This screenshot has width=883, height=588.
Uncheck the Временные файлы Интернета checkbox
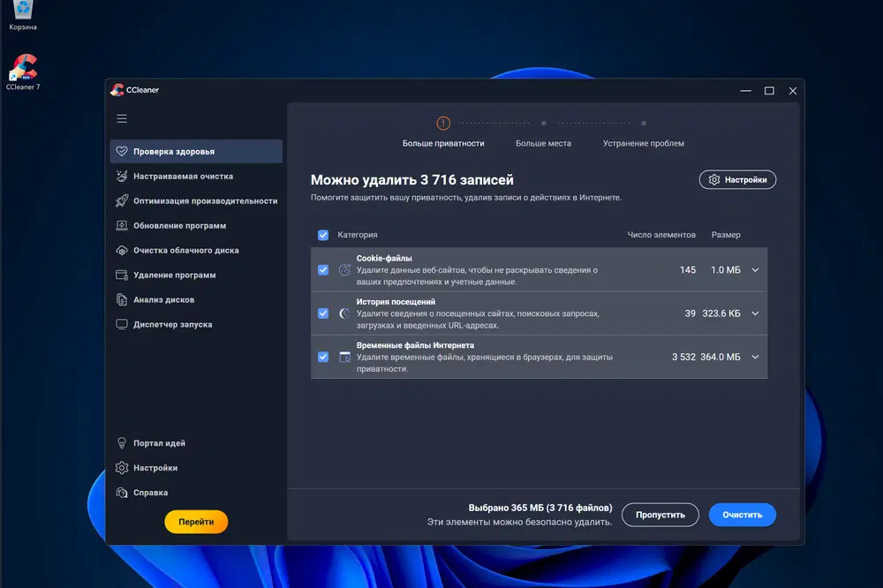[x=323, y=357]
